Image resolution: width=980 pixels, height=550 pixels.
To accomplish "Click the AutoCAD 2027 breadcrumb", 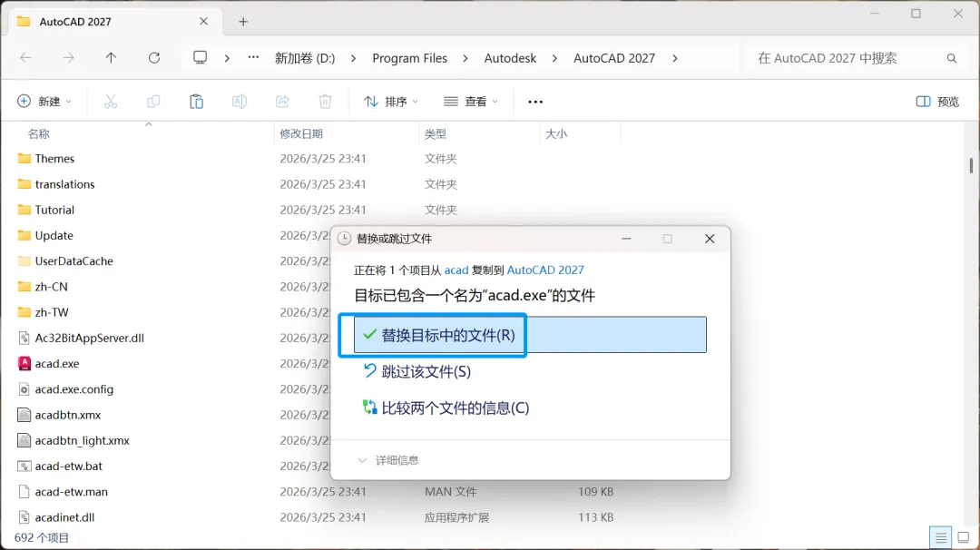I will 614,58.
